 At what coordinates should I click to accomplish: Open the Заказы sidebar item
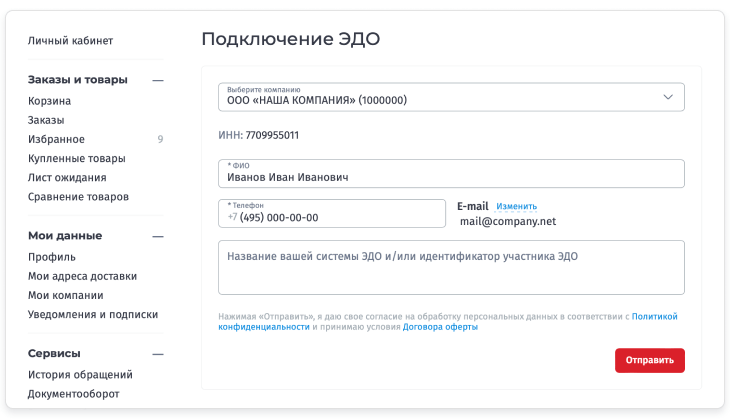tap(46, 120)
